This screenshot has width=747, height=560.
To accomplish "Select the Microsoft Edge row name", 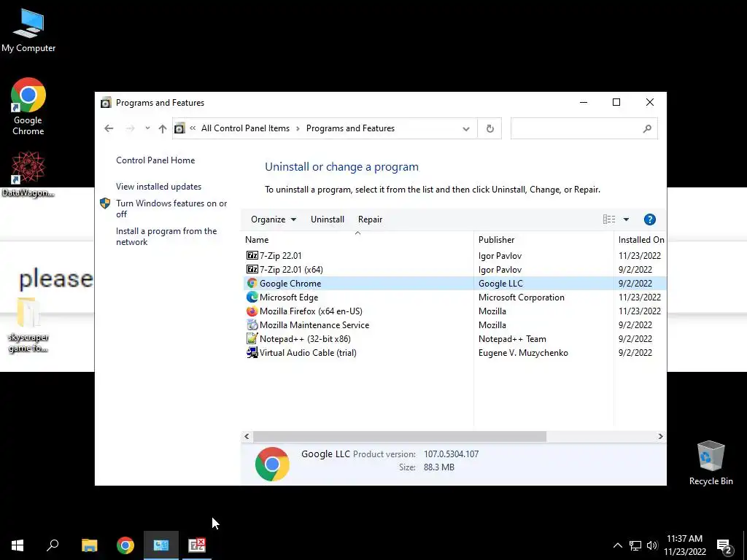I will (289, 297).
